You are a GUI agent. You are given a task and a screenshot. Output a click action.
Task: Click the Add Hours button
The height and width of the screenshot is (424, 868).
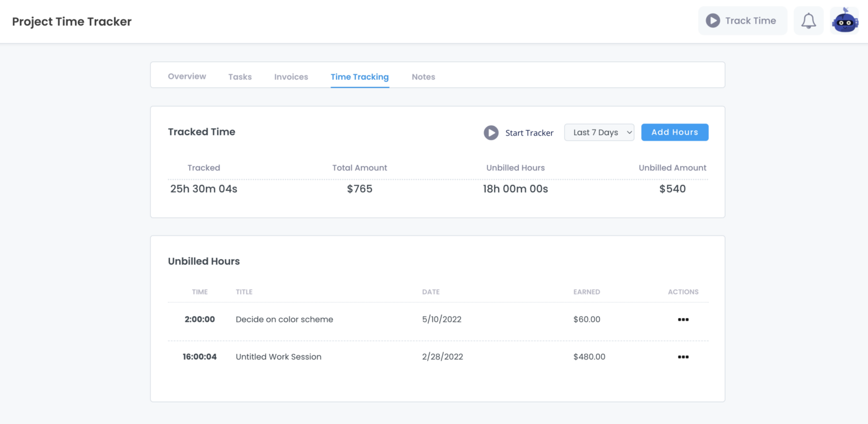pos(675,132)
